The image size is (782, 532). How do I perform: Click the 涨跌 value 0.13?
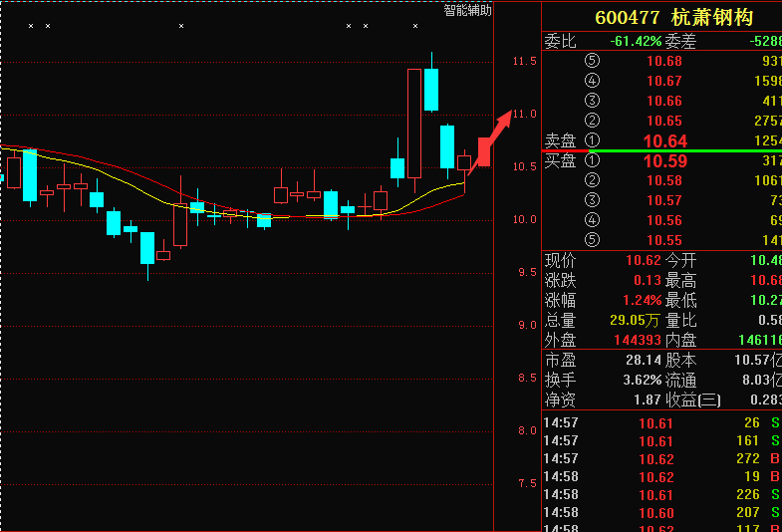pyautogui.click(x=648, y=281)
